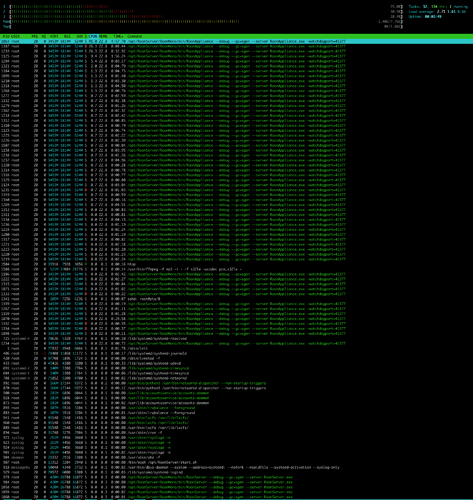The image size is (473, 500).
Task: Sort processes by the PID column header
Action: (x=6, y=36)
